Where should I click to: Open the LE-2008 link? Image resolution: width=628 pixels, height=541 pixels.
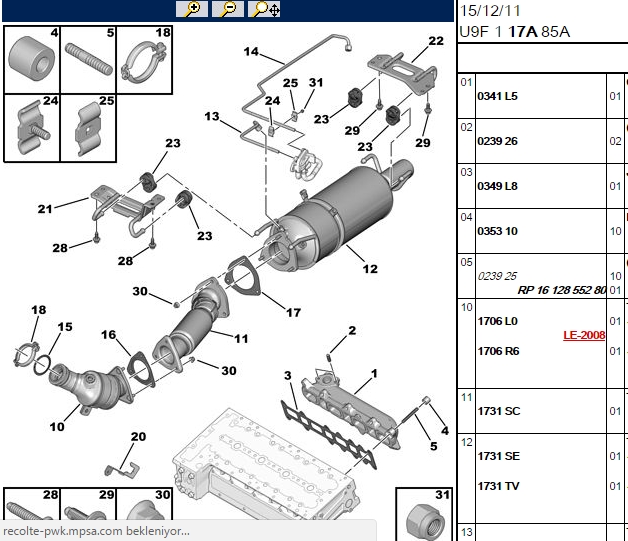click(x=584, y=335)
